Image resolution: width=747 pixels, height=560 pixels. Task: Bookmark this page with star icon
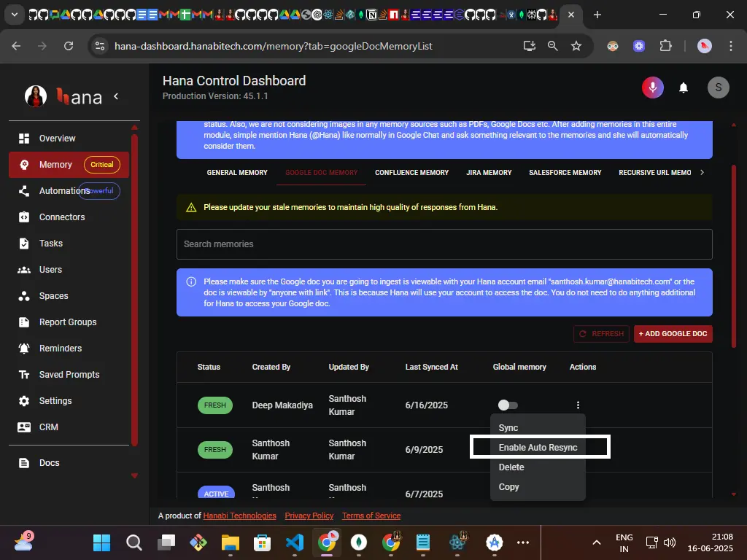point(576,46)
